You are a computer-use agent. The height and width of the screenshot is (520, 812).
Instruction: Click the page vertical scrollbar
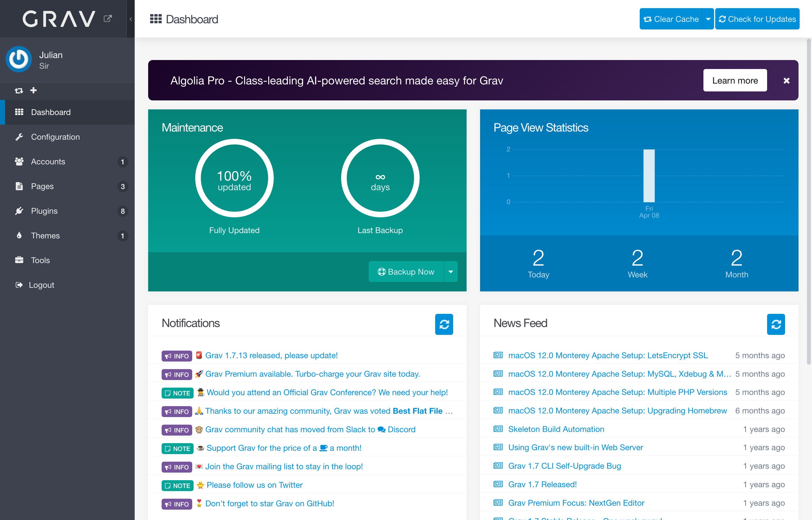click(809, 202)
